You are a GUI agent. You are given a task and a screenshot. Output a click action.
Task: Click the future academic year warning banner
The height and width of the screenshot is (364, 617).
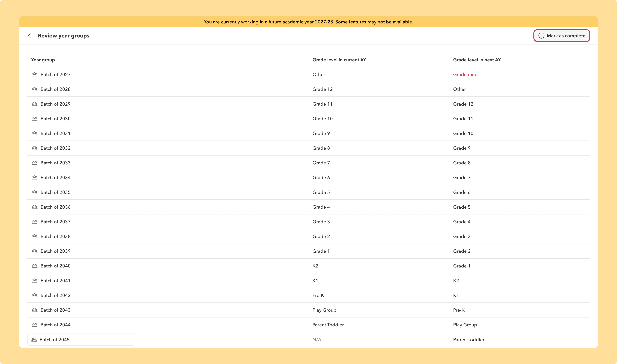[308, 22]
